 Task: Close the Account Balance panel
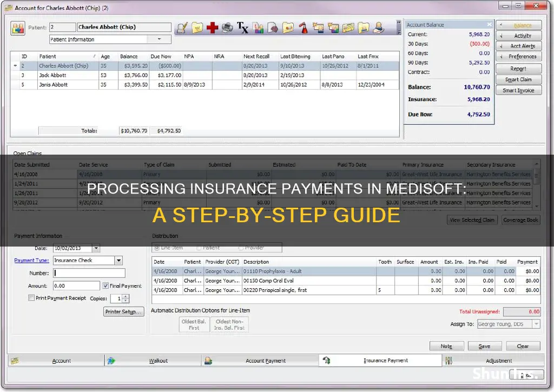pos(489,24)
